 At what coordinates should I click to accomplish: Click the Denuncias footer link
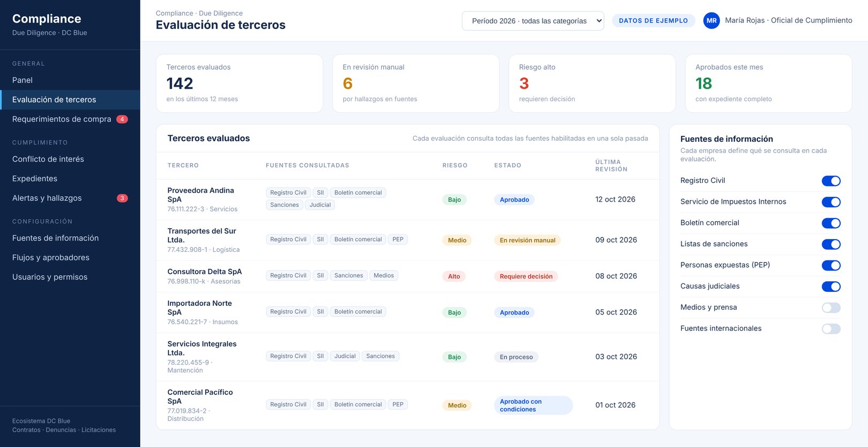click(x=61, y=430)
